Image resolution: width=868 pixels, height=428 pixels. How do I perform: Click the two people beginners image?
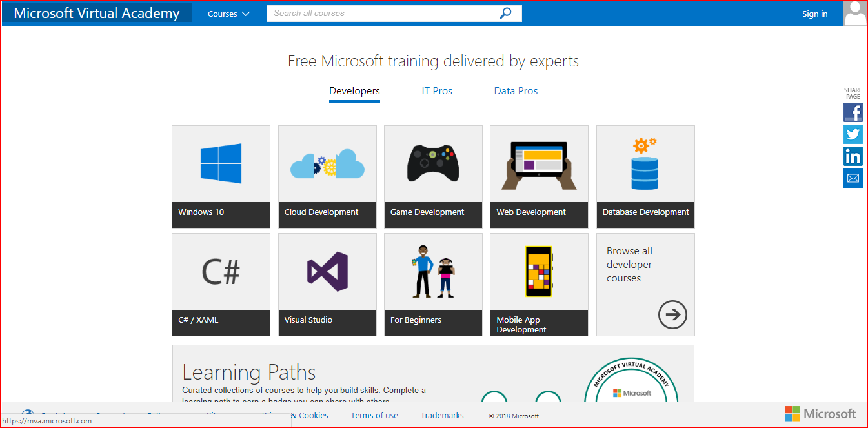pos(433,271)
